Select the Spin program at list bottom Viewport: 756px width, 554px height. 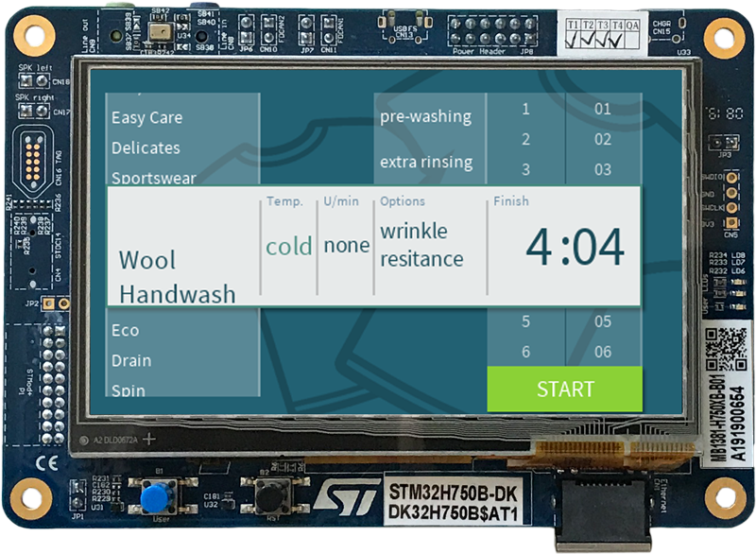(x=129, y=389)
